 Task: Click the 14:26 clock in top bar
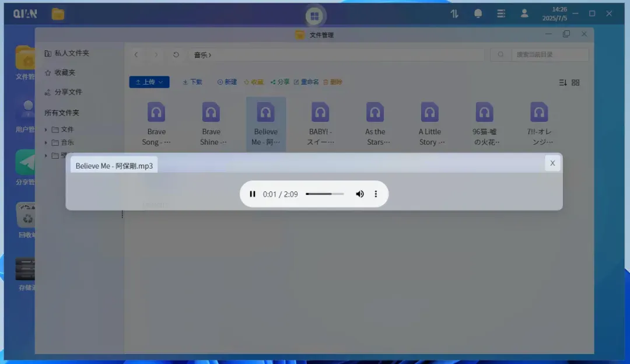(559, 9)
